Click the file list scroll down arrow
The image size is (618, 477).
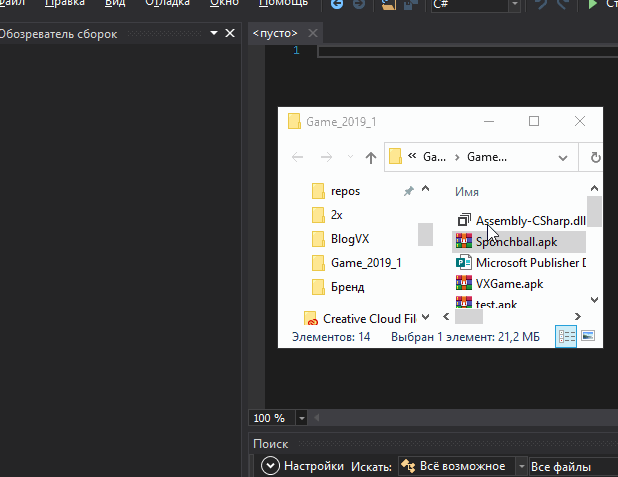[x=594, y=300]
